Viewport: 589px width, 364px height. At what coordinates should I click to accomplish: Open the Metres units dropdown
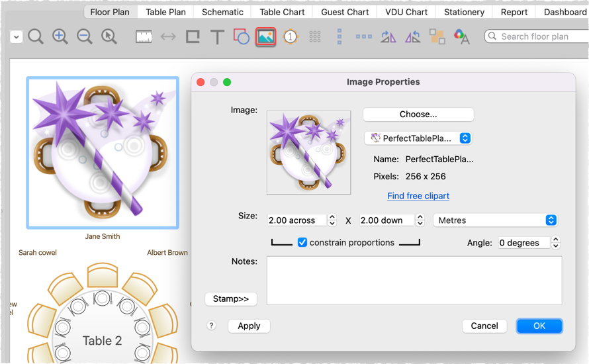click(495, 220)
